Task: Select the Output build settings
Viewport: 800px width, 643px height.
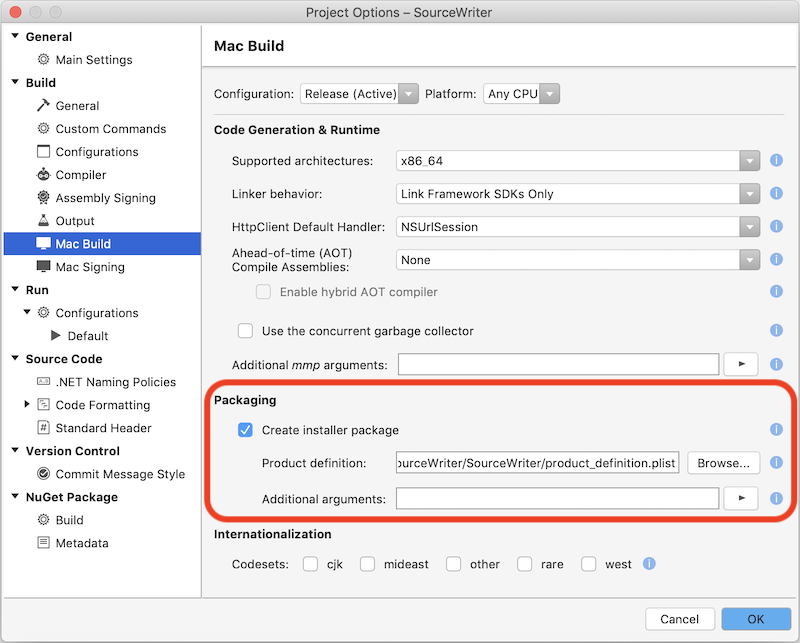Action: click(74, 220)
